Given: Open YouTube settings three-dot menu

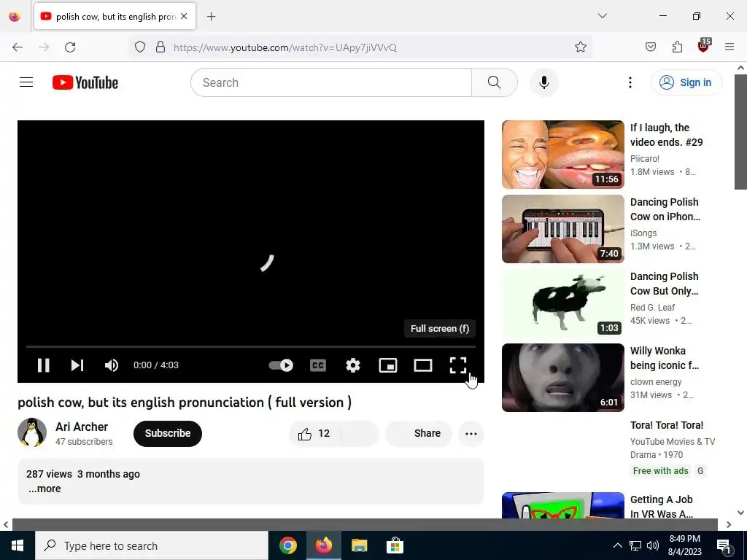Looking at the screenshot, I should [630, 82].
